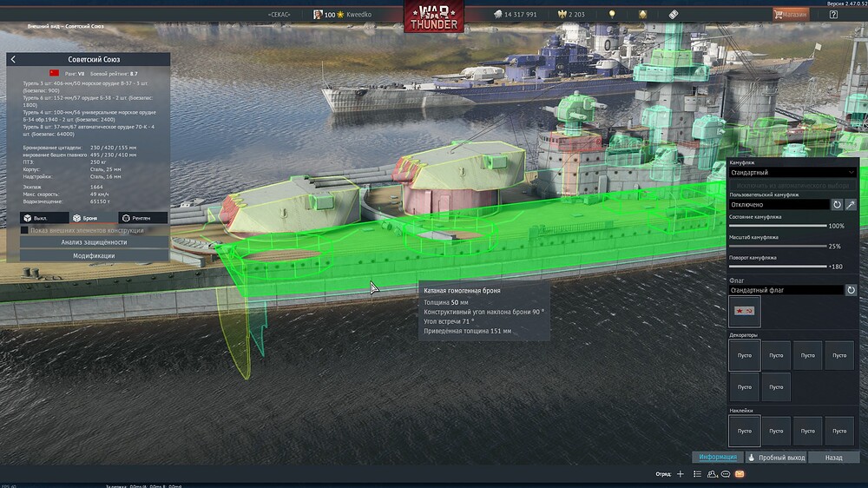Open the Магазин shop button
The width and height of the screenshot is (868, 488).
point(791,15)
